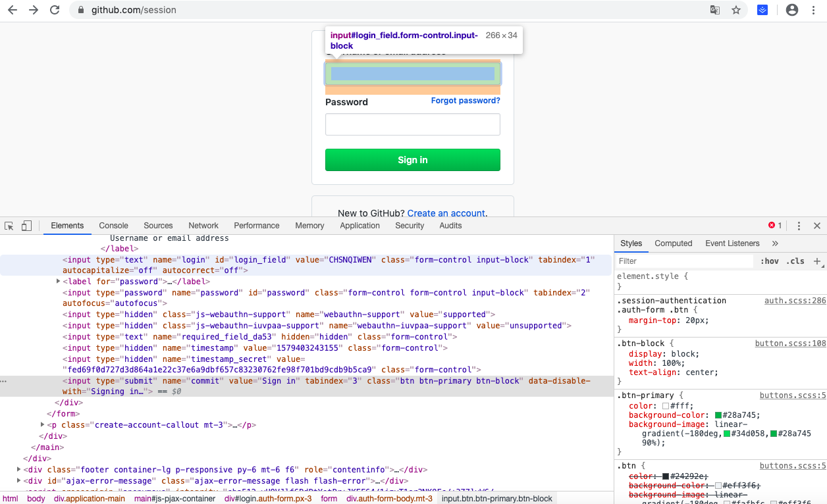Click the browser address bar URL
Viewport: 827px width, 504px height.
point(134,10)
